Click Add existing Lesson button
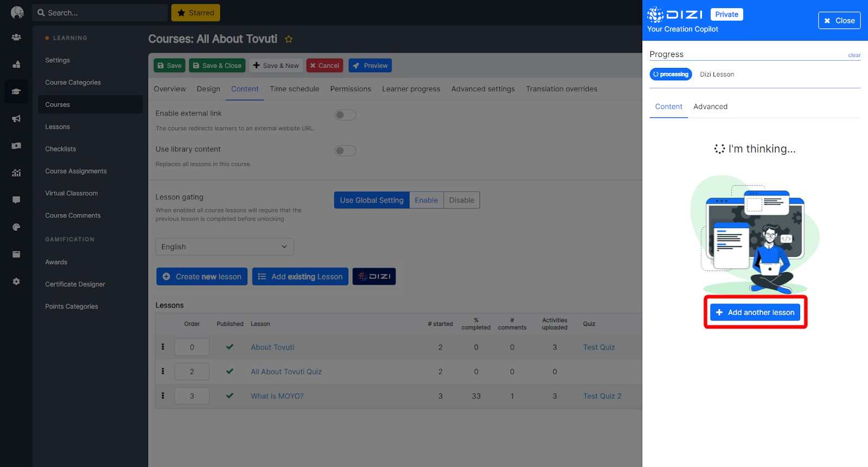This screenshot has height=467, width=868. 300,276
